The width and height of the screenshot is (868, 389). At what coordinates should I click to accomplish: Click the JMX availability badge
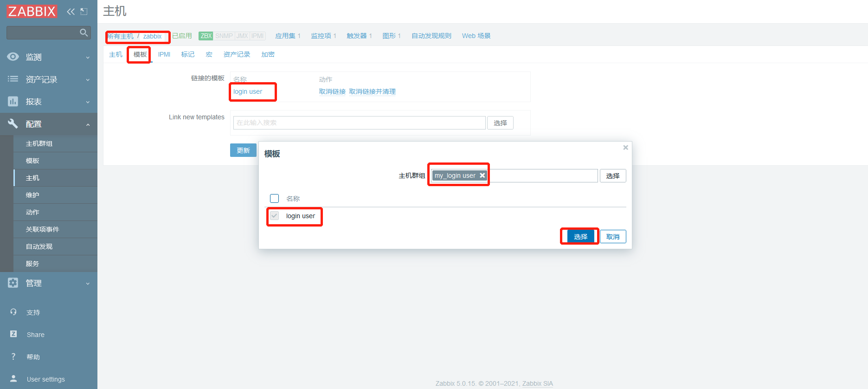pos(242,36)
